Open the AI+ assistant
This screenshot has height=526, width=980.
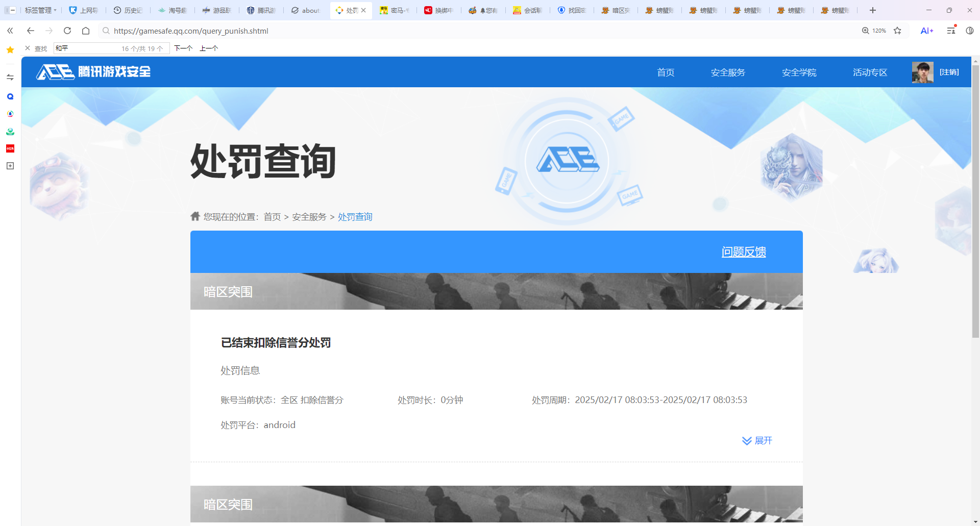click(x=926, y=31)
